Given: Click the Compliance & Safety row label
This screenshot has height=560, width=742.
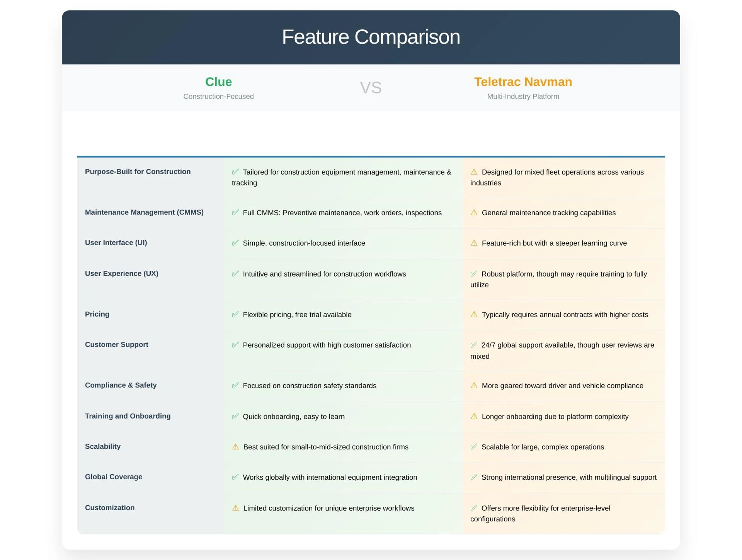Looking at the screenshot, I should pos(121,385).
